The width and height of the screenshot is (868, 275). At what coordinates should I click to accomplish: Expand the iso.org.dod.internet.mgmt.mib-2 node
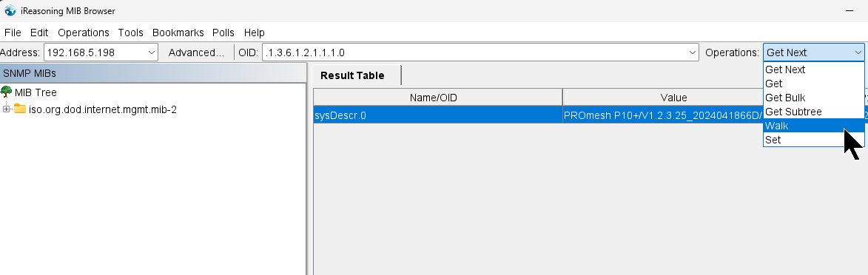pyautogui.click(x=6, y=109)
